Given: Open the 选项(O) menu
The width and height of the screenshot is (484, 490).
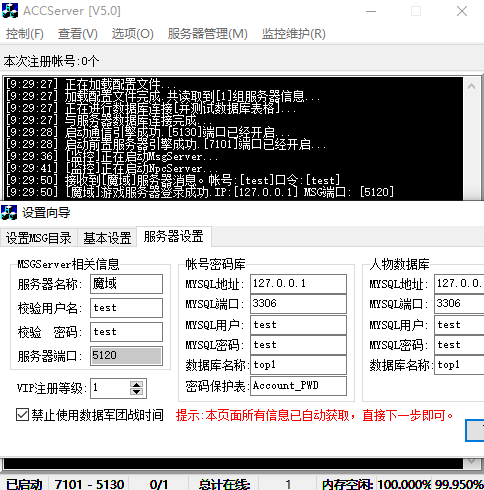Looking at the screenshot, I should pos(132,34).
